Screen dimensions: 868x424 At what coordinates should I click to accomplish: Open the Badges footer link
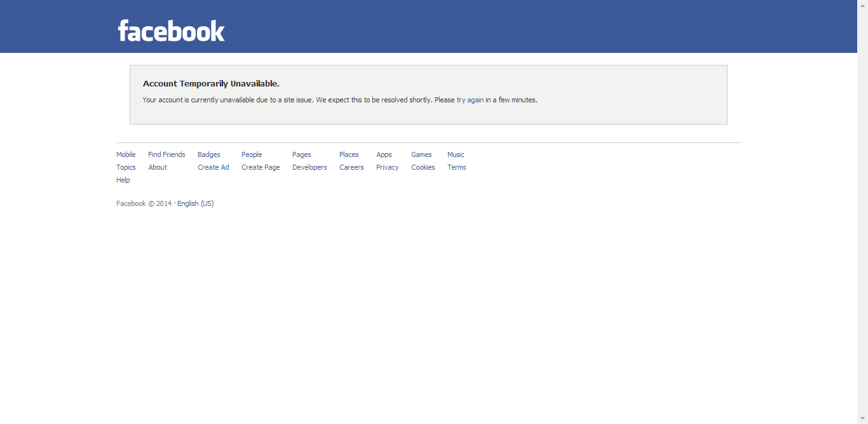pos(209,154)
